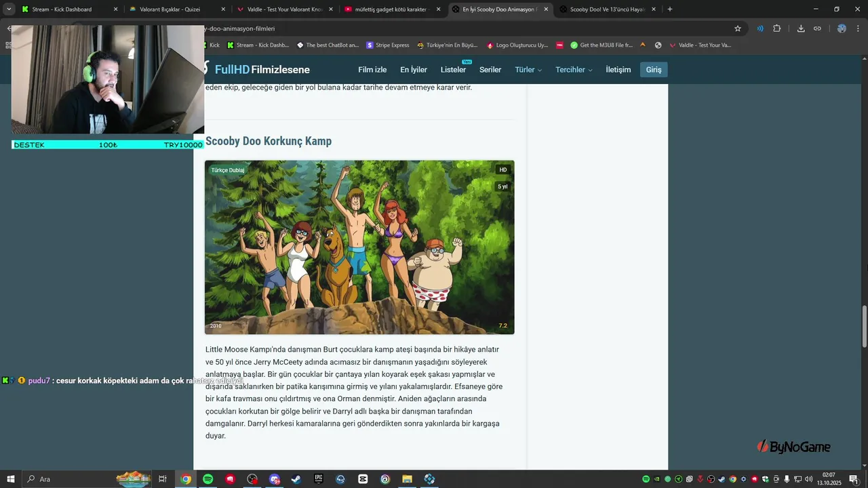Open the Chrome extensions puzzle icon
This screenshot has width=868, height=488.
pyautogui.click(x=777, y=28)
